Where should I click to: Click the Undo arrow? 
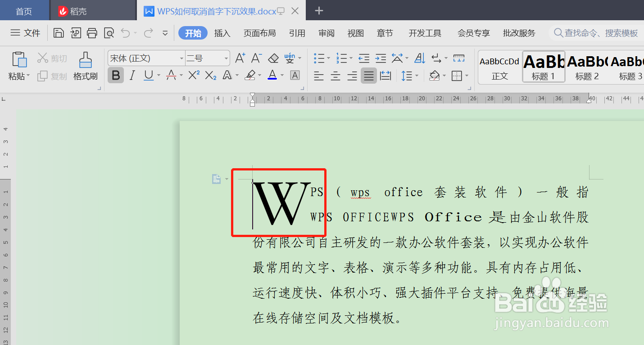[125, 33]
